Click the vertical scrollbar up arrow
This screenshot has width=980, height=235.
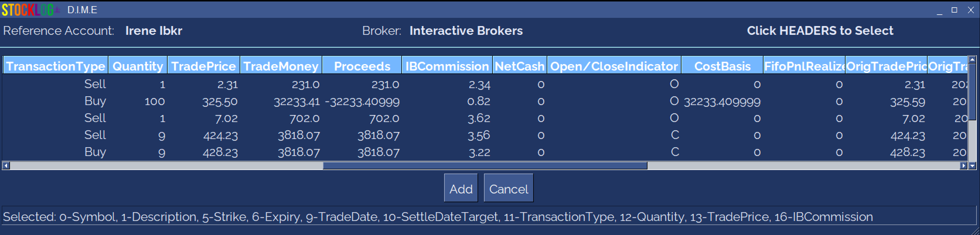click(x=972, y=60)
